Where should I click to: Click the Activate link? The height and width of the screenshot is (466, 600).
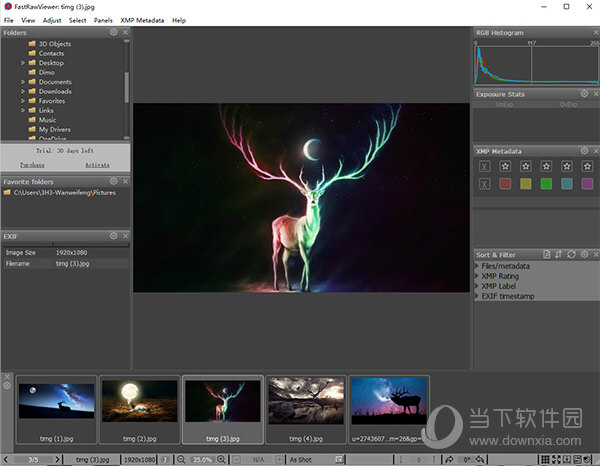click(97, 165)
